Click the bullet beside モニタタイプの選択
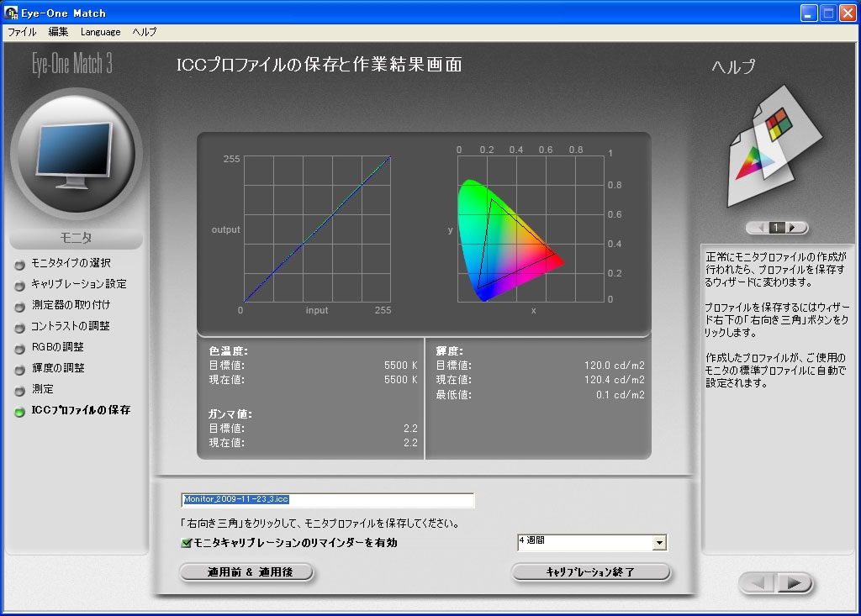861x616 pixels. click(x=20, y=265)
